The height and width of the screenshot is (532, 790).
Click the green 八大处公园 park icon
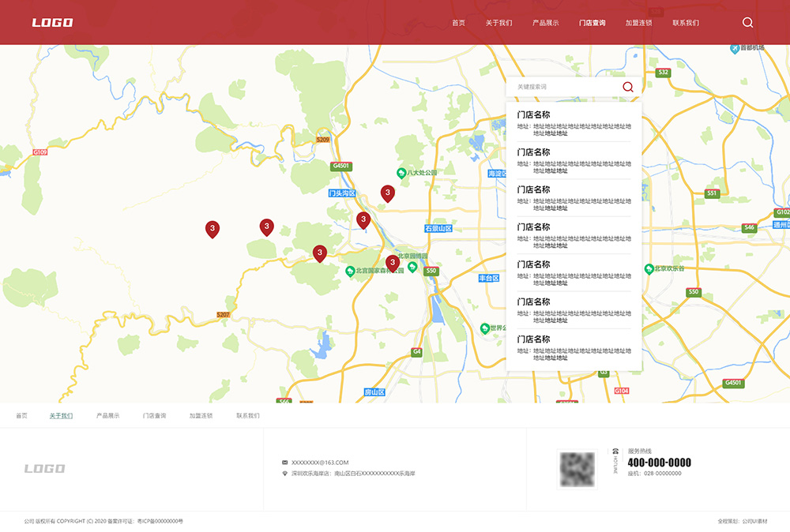[x=401, y=173]
